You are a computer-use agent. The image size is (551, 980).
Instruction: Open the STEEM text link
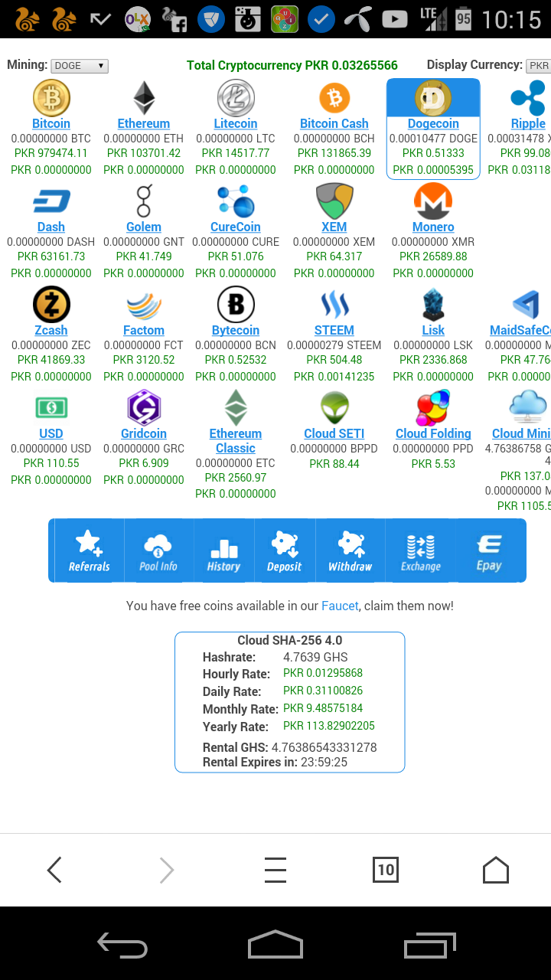coord(334,330)
